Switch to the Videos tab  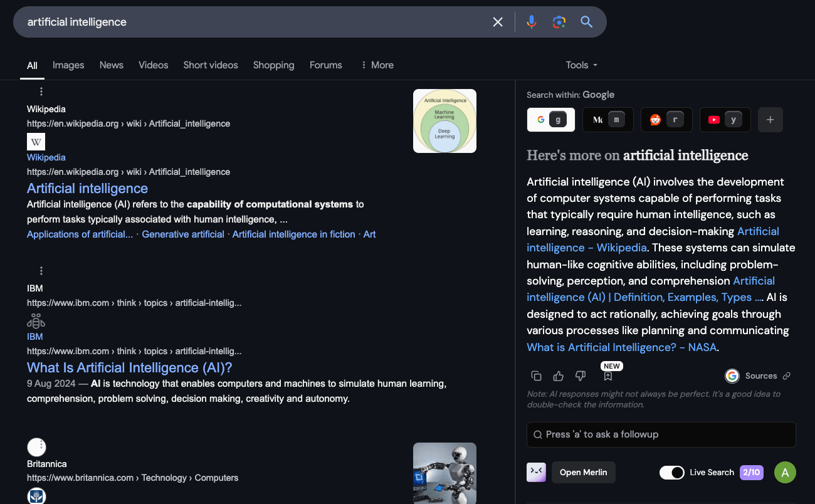[x=154, y=65]
